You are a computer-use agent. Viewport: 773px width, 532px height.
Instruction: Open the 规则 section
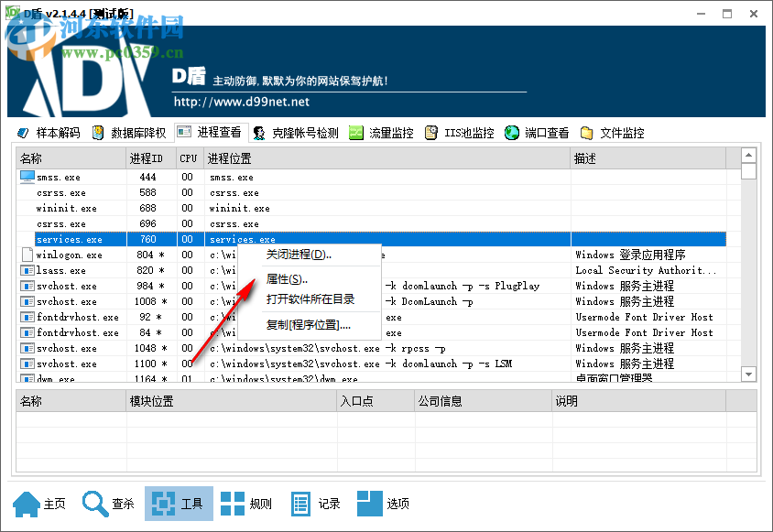click(246, 504)
